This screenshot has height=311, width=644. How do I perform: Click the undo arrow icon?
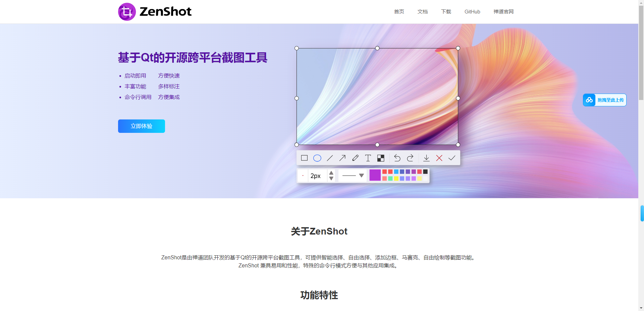tap(397, 158)
